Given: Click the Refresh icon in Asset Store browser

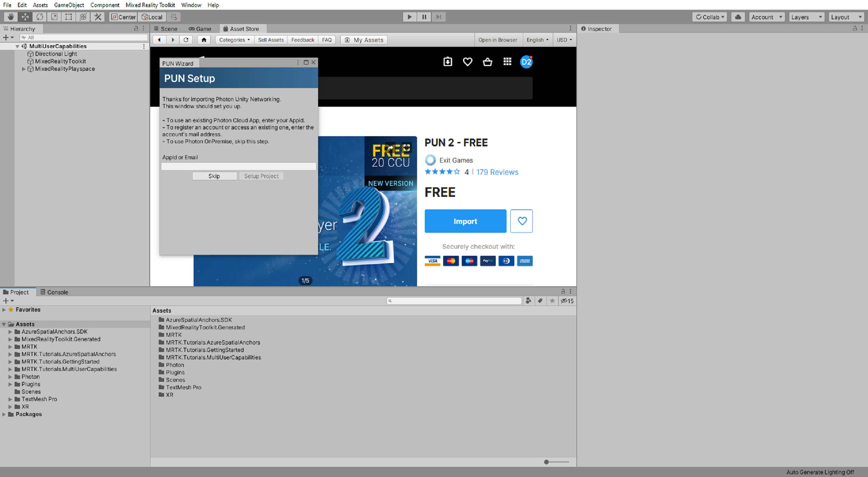Looking at the screenshot, I should pos(186,39).
